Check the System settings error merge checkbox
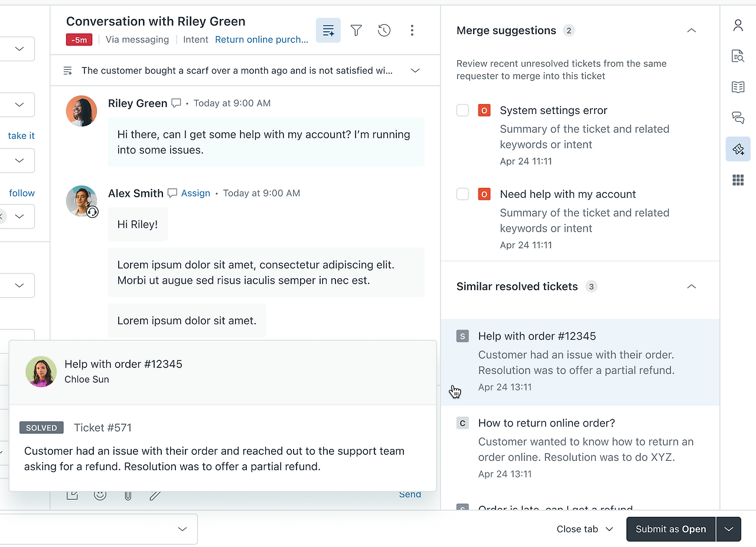This screenshot has height=547, width=756. coord(463,110)
